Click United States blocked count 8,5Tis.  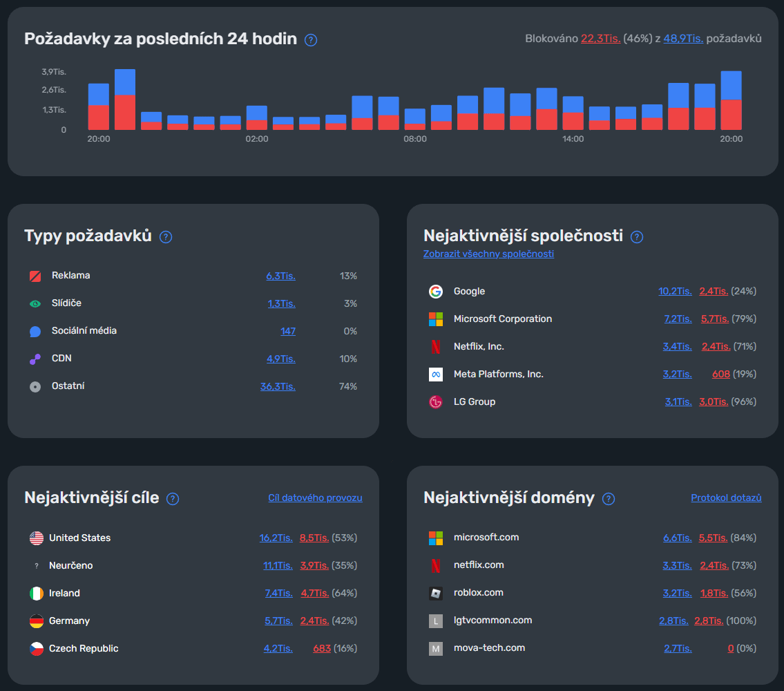(314, 538)
